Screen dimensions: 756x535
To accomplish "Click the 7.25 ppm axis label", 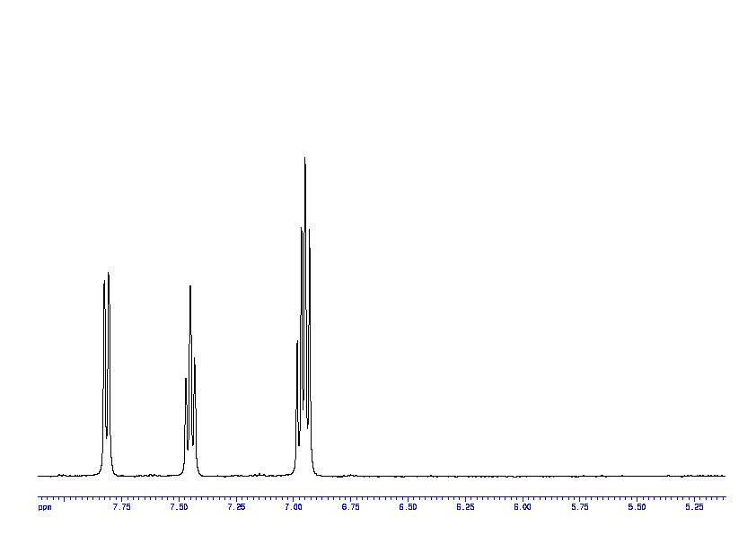I will click(x=236, y=507).
